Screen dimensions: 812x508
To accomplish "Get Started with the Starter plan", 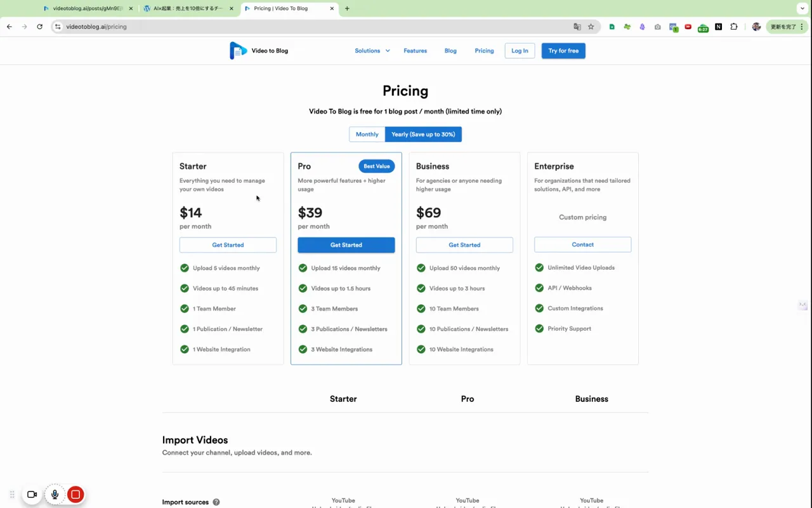I will (228, 245).
